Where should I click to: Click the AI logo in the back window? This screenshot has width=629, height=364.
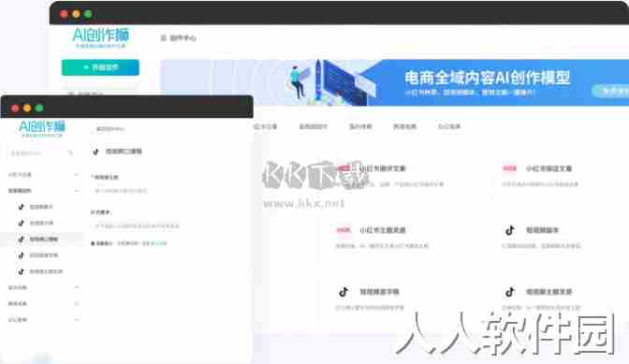pos(101,38)
